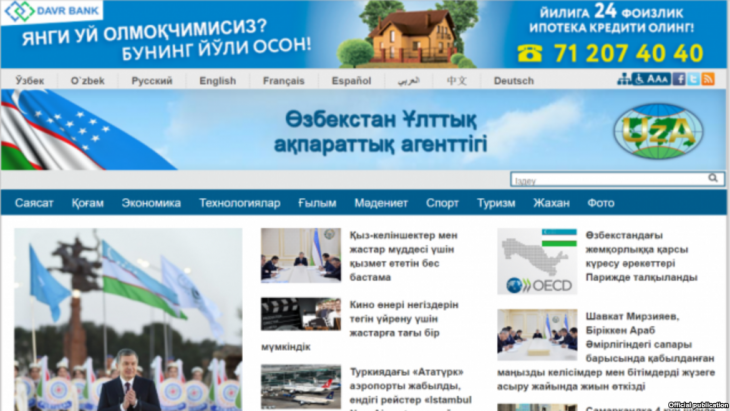Open the accessibility font size button

pyautogui.click(x=651, y=80)
